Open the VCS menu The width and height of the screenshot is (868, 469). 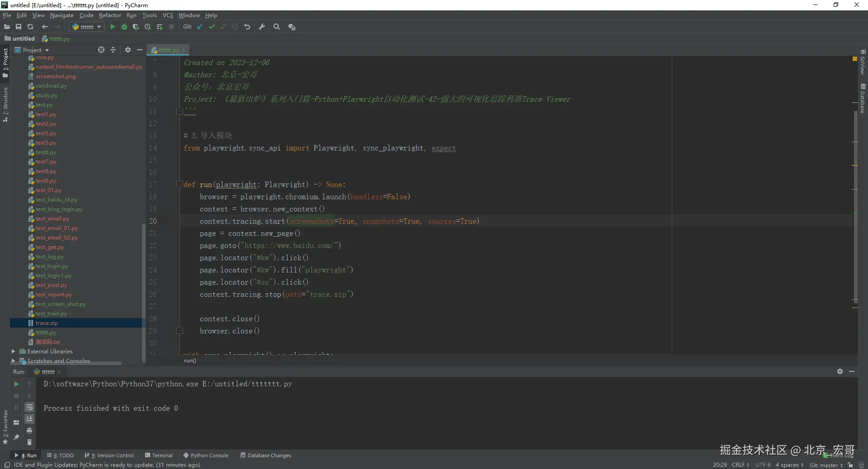pyautogui.click(x=168, y=15)
